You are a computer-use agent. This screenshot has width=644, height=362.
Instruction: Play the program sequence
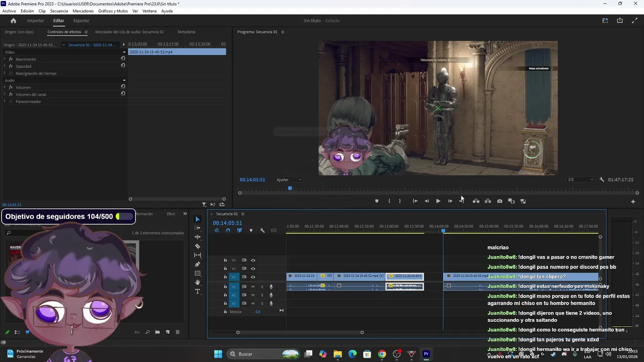[438, 201]
